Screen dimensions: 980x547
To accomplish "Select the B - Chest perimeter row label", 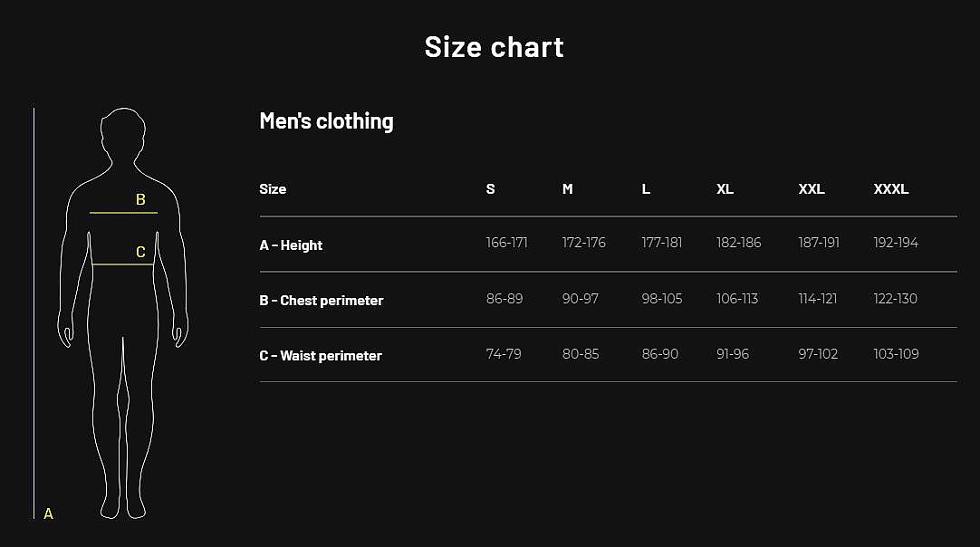I will [322, 301].
